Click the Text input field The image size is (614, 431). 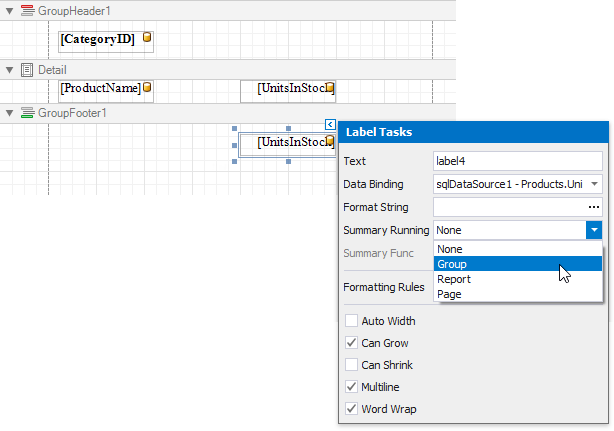[517, 161]
